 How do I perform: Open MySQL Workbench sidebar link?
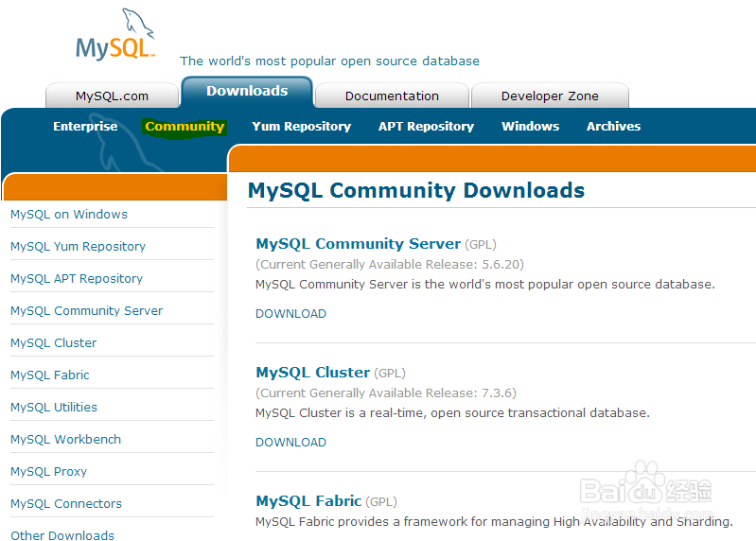coord(66,440)
